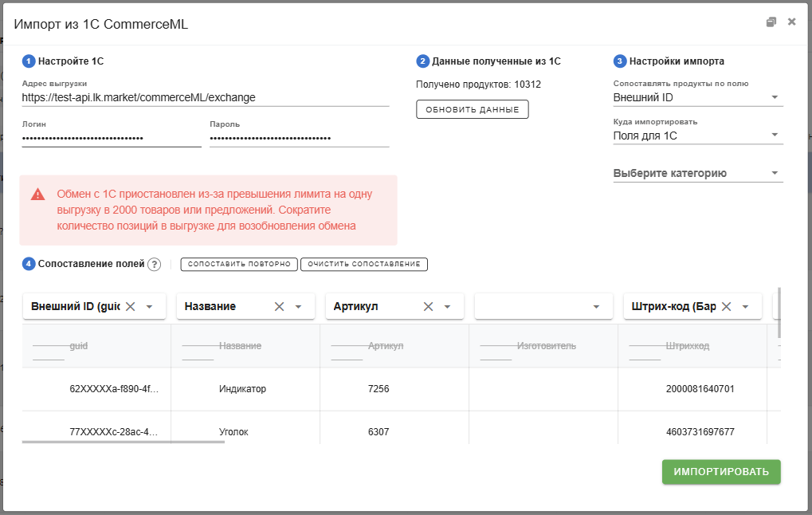
Task: Click into the Пароль field
Action: tap(300, 139)
